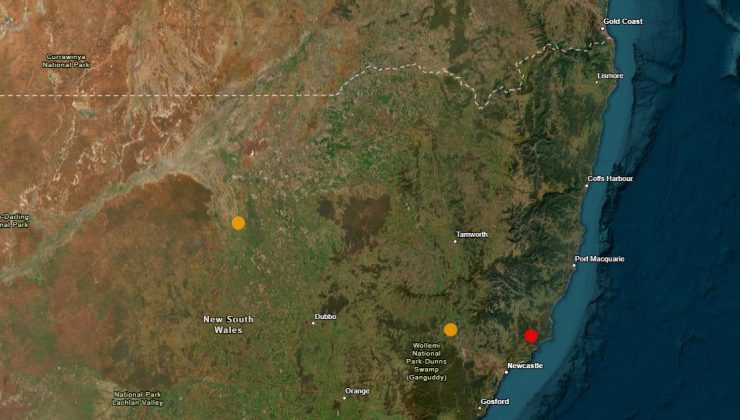Click the Coffs Harbour label
Image resolution: width=740 pixels, height=420 pixels.
[609, 179]
